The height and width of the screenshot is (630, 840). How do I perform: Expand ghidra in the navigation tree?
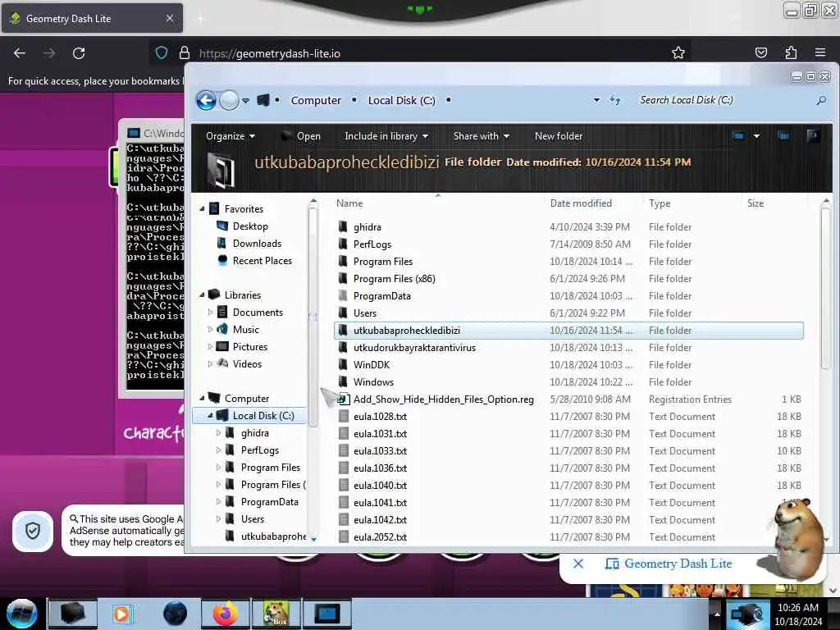click(218, 433)
